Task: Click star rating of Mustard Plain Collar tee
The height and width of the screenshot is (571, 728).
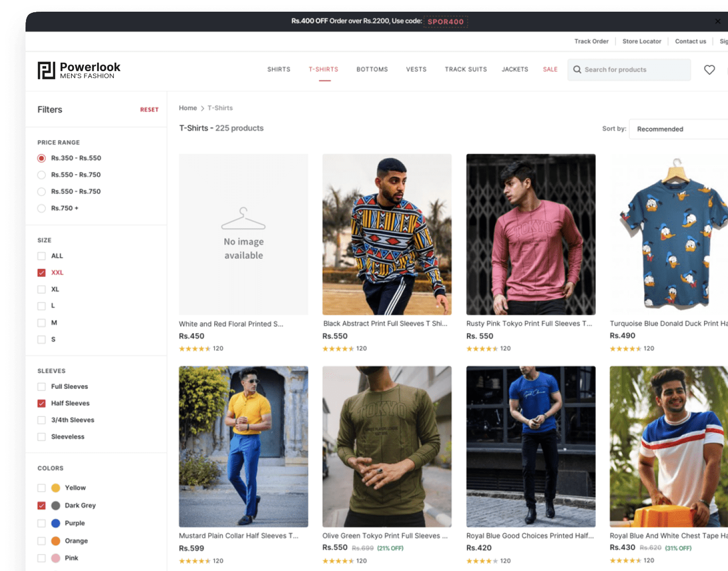Action: click(x=194, y=561)
